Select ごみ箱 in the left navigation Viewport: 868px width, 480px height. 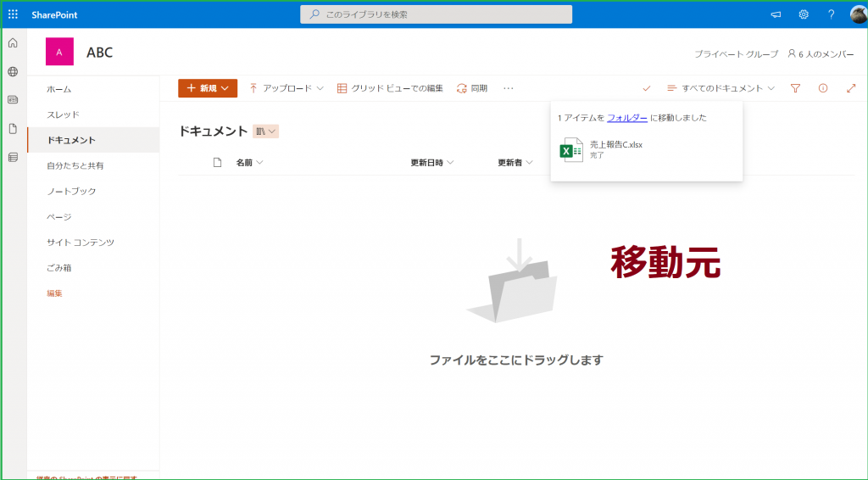(58, 267)
